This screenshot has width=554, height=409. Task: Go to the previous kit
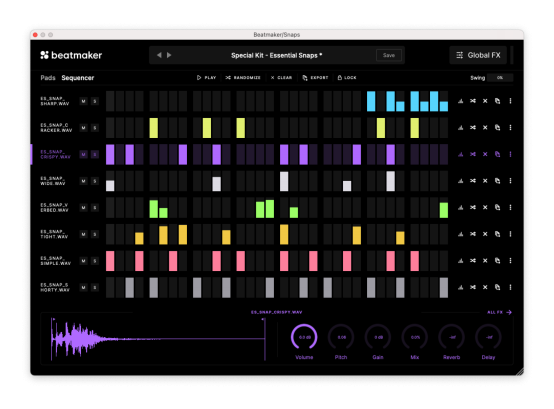159,55
